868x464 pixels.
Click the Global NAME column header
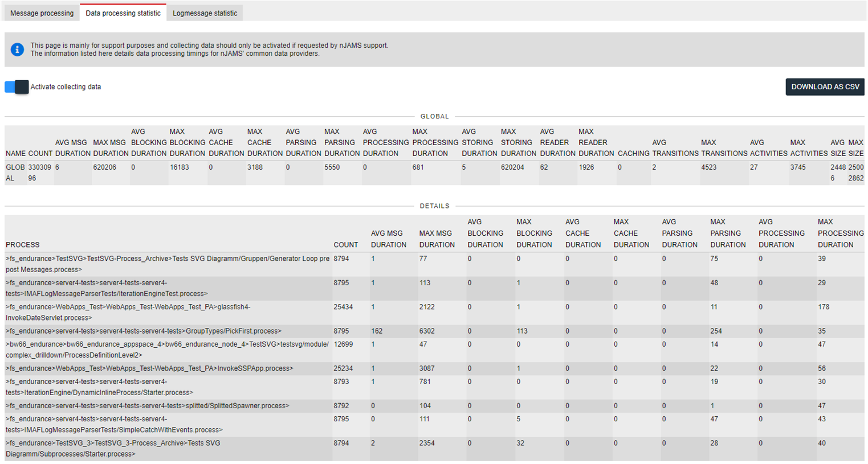click(x=15, y=154)
